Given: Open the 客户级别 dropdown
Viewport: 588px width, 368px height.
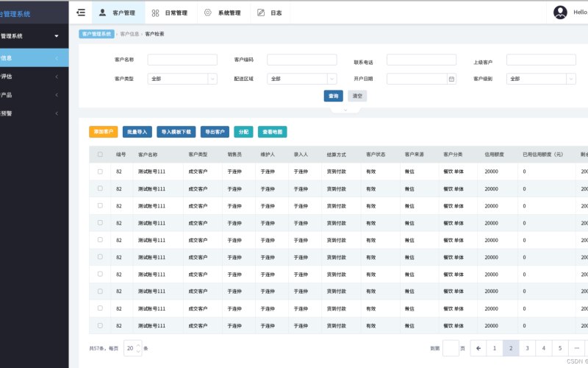Looking at the screenshot, I should (x=541, y=79).
